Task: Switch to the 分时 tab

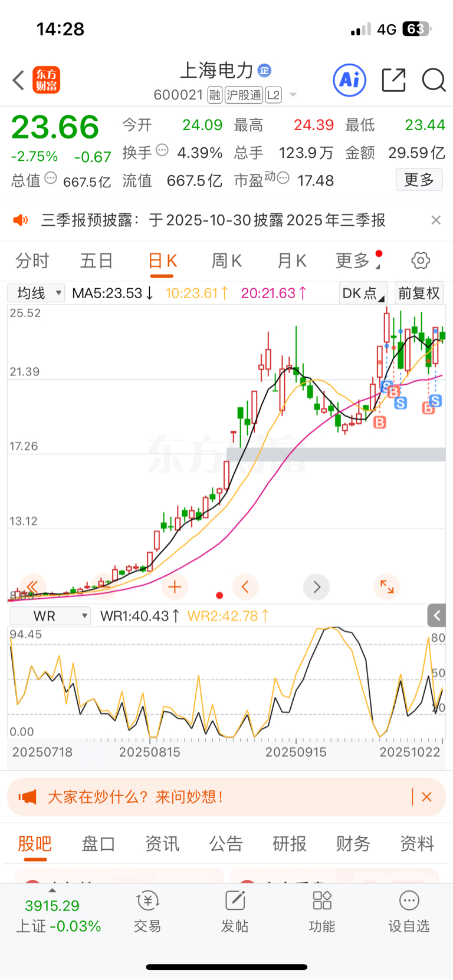Action: (32, 260)
